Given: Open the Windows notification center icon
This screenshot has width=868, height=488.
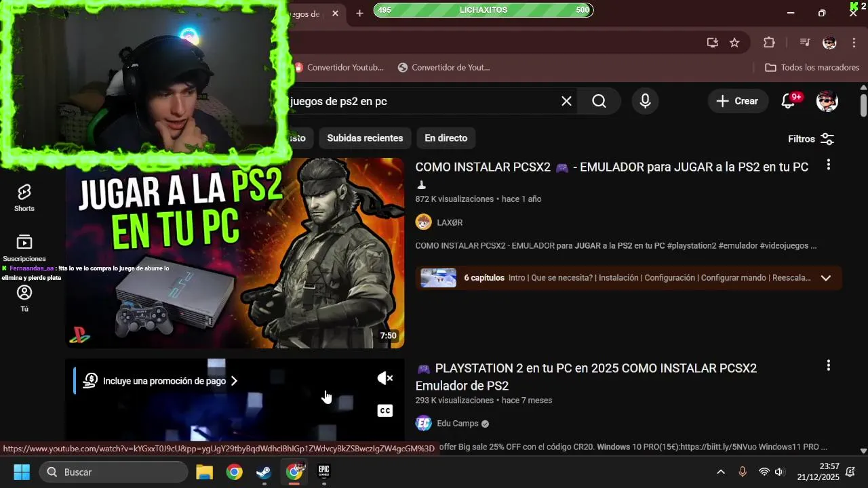Looking at the screenshot, I should 850,472.
